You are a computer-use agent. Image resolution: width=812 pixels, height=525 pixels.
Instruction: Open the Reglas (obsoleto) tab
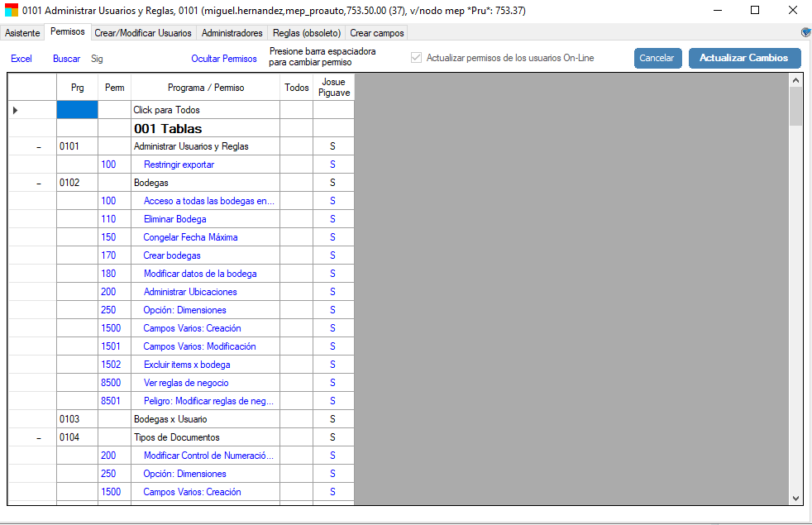(x=307, y=32)
